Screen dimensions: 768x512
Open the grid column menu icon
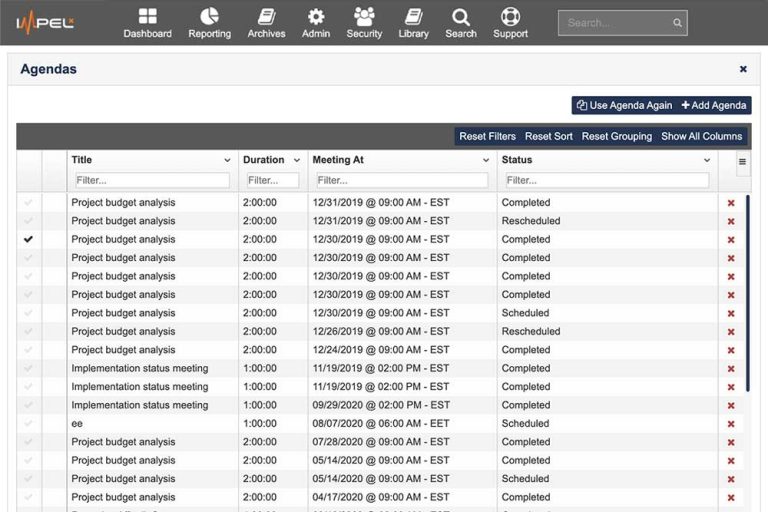coord(743,161)
